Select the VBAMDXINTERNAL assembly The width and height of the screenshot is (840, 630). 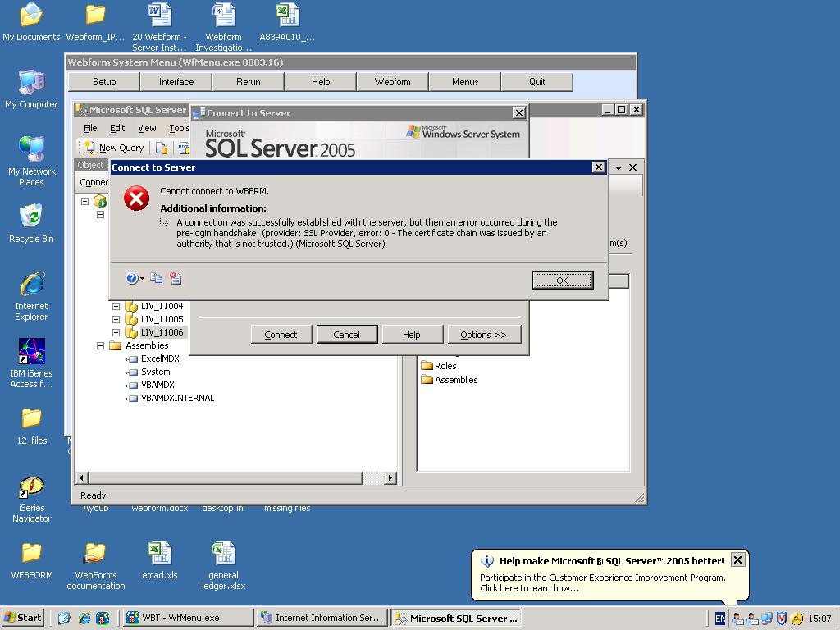click(x=177, y=398)
